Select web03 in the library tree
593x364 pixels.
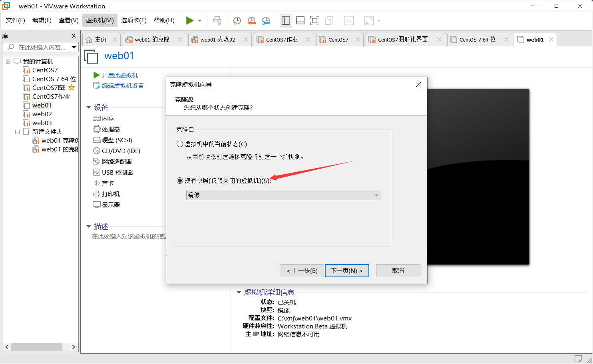42,123
